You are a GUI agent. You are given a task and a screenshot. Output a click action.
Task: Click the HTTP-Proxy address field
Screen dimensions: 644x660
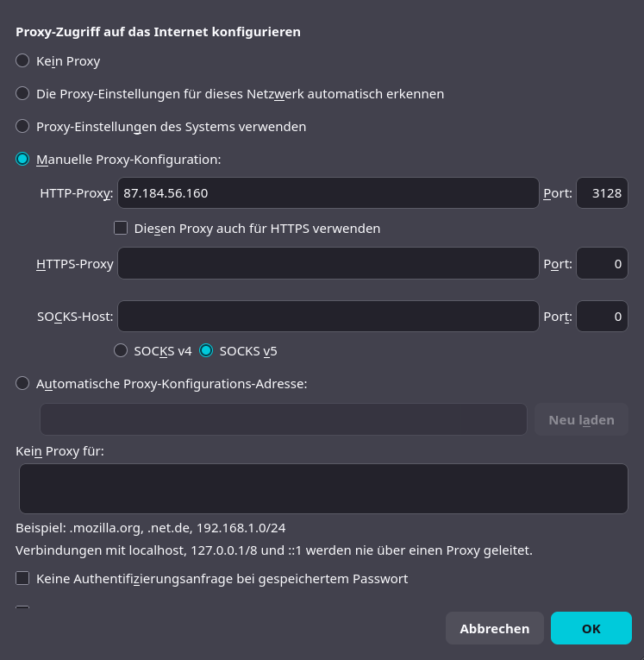pos(328,192)
